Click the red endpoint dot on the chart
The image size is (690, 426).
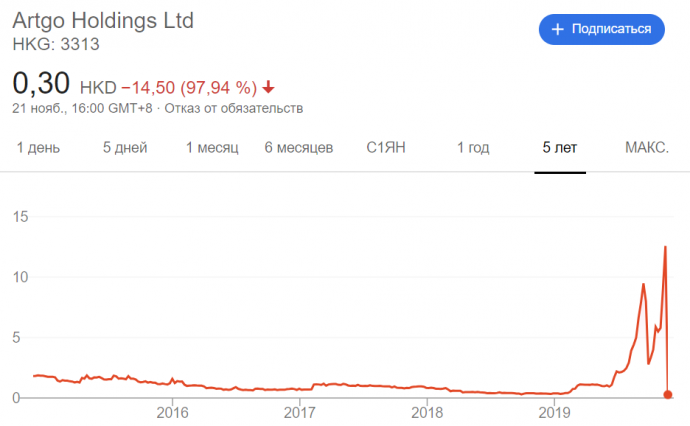coord(668,395)
